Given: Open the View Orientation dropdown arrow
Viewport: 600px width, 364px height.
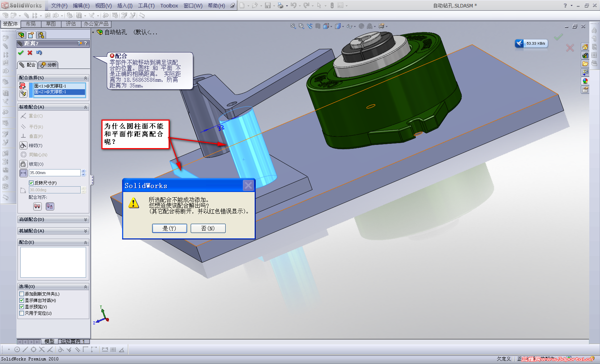Looking at the screenshot, I should 332,26.
